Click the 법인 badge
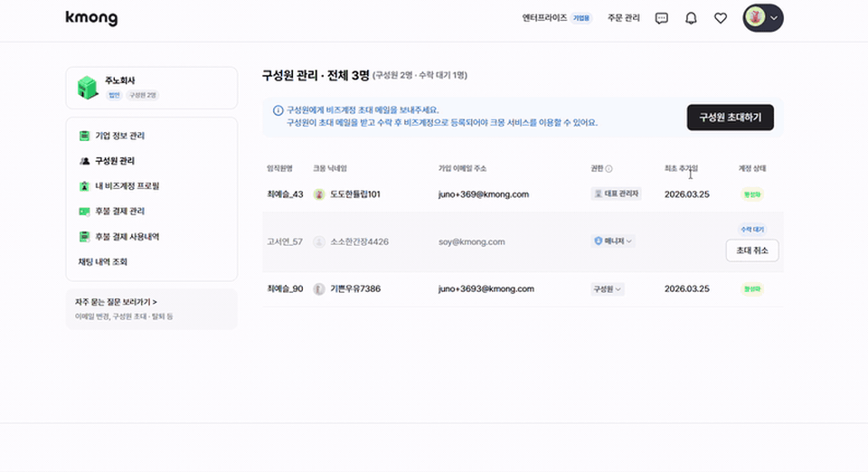The height and width of the screenshot is (472, 868). tap(114, 95)
